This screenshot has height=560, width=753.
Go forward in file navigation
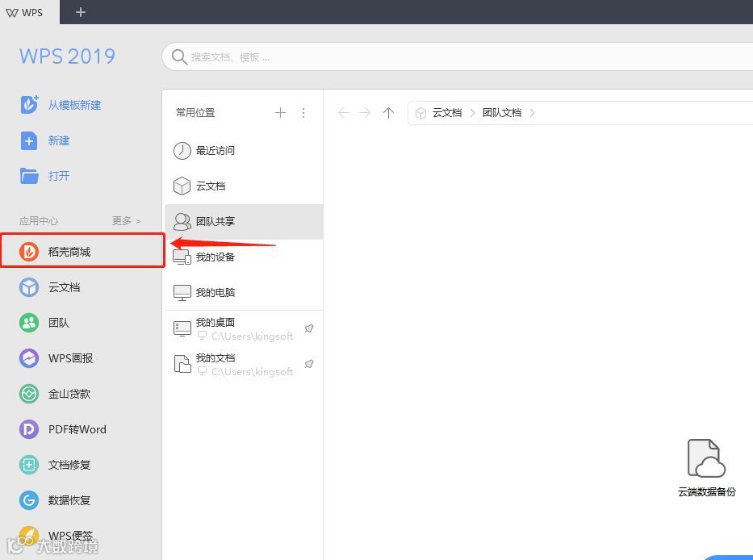pyautogui.click(x=365, y=113)
